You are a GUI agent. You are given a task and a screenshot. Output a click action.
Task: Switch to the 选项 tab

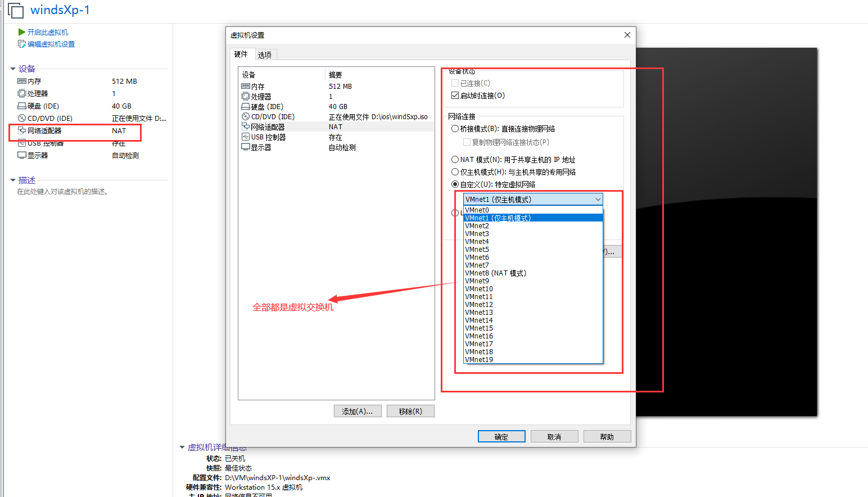tap(265, 55)
